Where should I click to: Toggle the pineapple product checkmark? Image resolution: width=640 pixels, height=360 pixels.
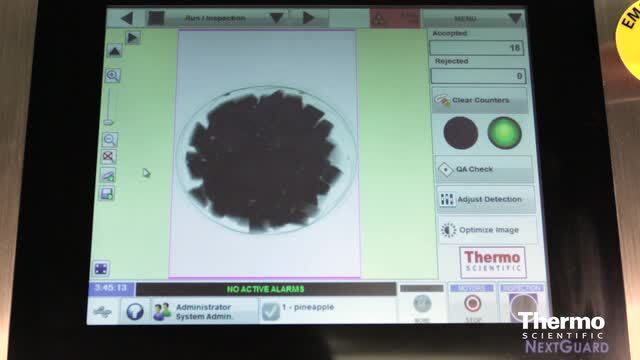coord(270,312)
